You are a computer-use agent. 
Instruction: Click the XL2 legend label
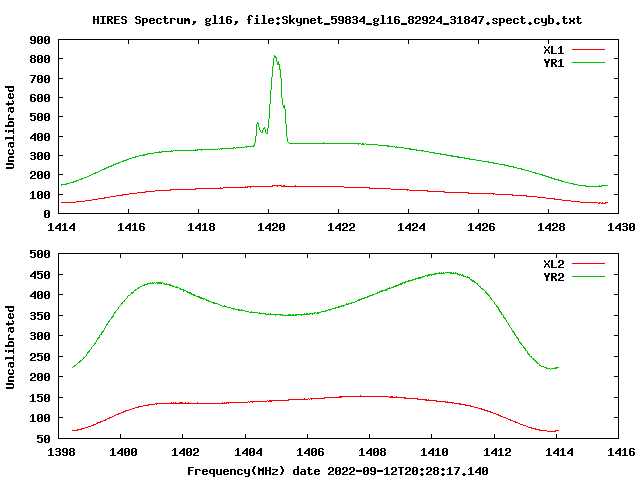553,264
